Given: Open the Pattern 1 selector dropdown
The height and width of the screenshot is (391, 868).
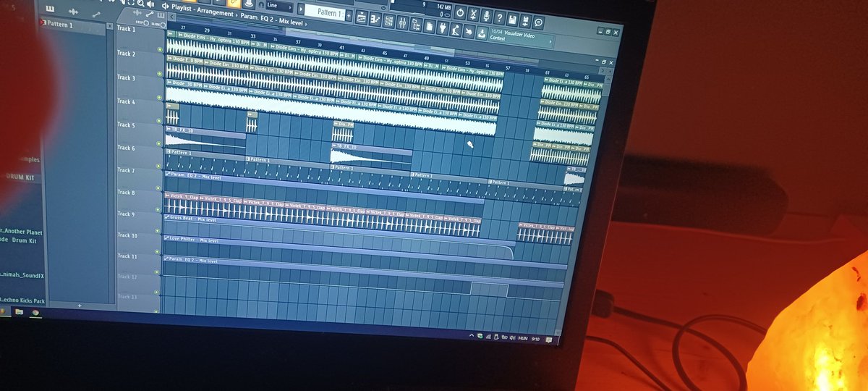Looking at the screenshot, I should [x=324, y=13].
